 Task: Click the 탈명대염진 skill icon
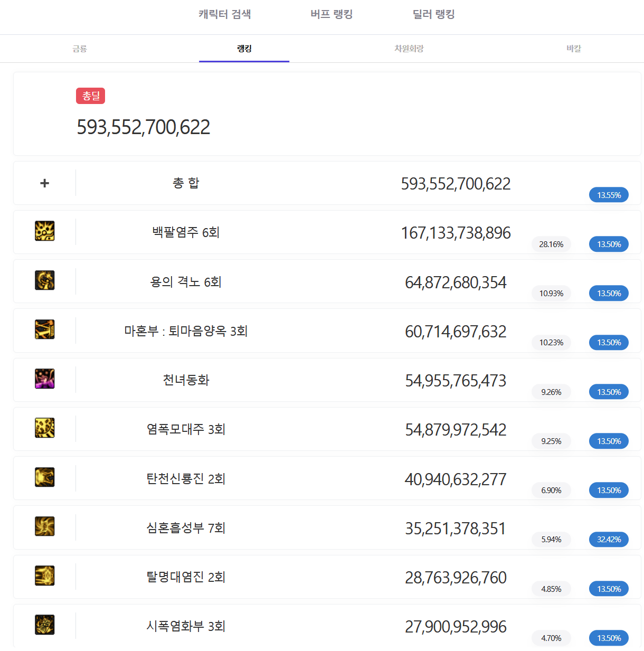pyautogui.click(x=45, y=575)
